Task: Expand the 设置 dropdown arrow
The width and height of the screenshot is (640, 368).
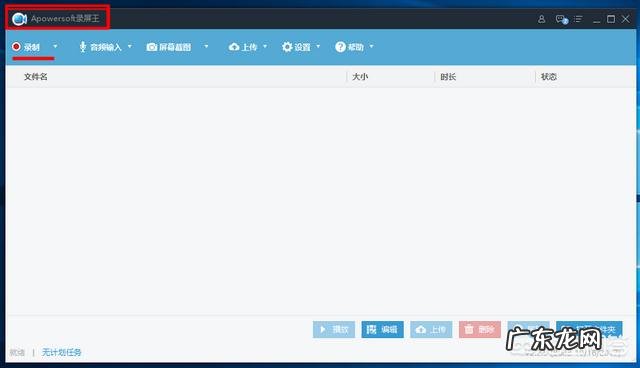Action: pyautogui.click(x=318, y=47)
